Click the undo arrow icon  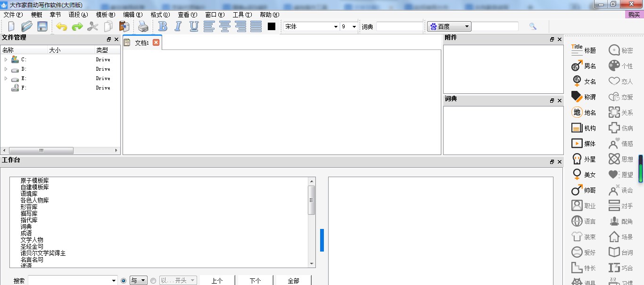[x=61, y=27]
